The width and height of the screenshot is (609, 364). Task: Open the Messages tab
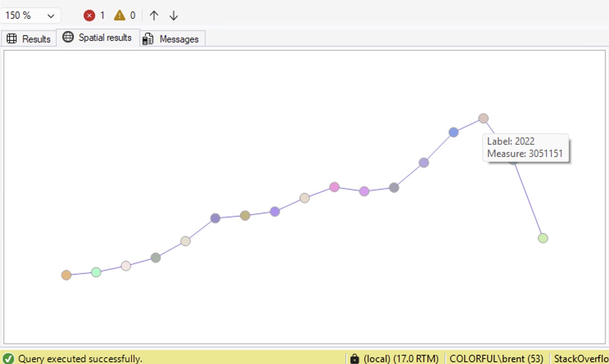[172, 39]
